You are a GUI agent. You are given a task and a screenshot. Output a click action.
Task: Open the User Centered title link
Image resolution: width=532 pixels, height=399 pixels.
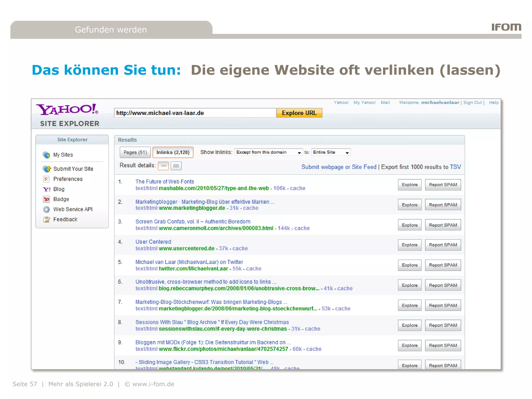153,242
